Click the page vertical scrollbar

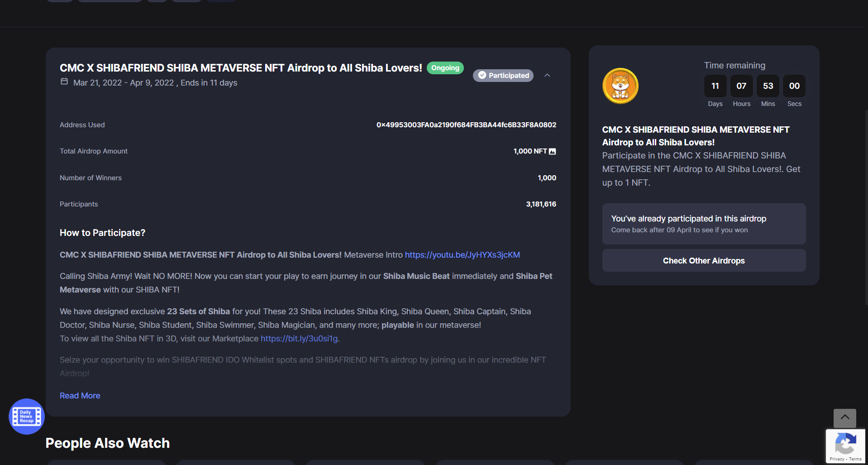pyautogui.click(x=866, y=208)
